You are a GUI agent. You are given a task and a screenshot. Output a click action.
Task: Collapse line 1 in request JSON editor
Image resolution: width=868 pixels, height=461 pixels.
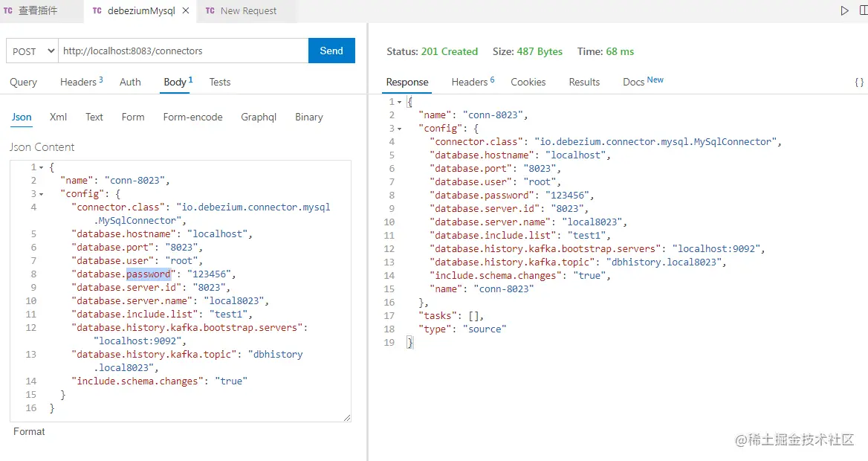[x=42, y=167]
